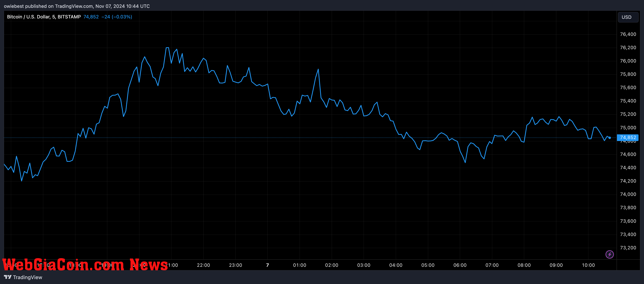Click the 05:00 time axis label

(428, 265)
